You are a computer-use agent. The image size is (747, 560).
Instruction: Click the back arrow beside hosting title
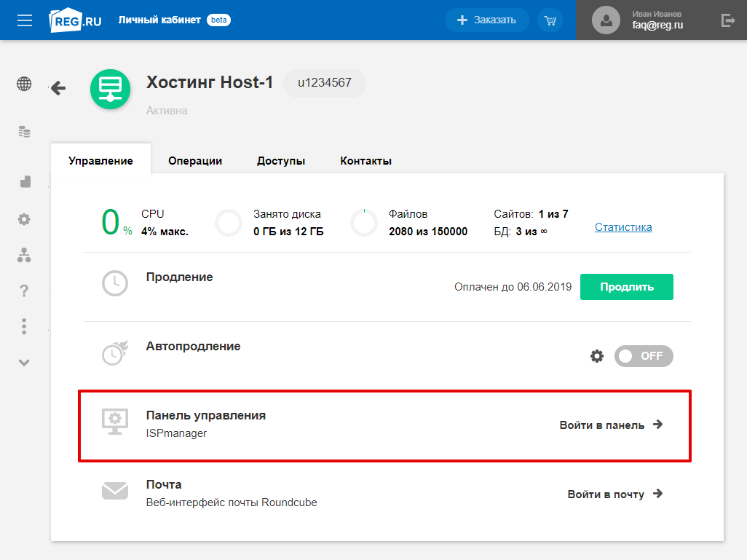pyautogui.click(x=58, y=88)
